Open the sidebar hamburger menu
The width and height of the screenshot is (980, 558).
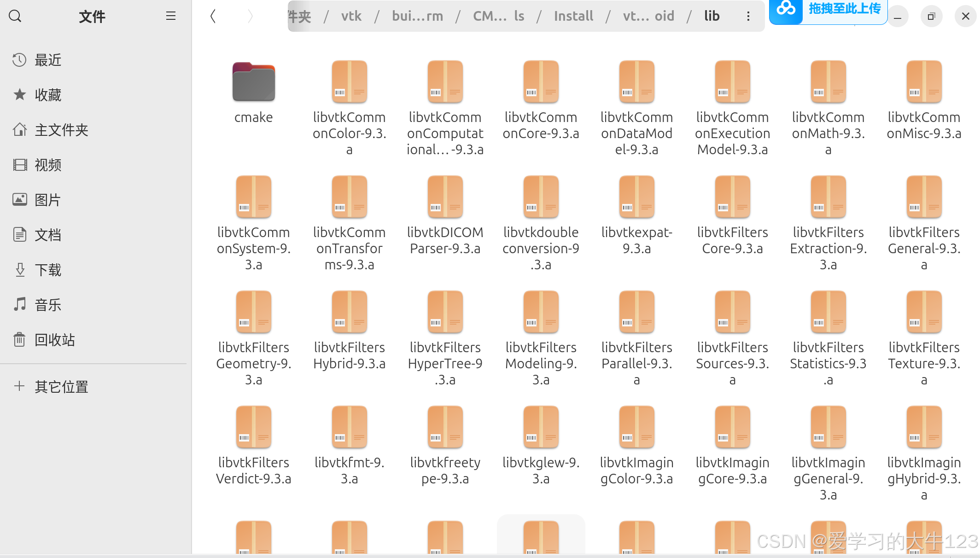pos(171,16)
